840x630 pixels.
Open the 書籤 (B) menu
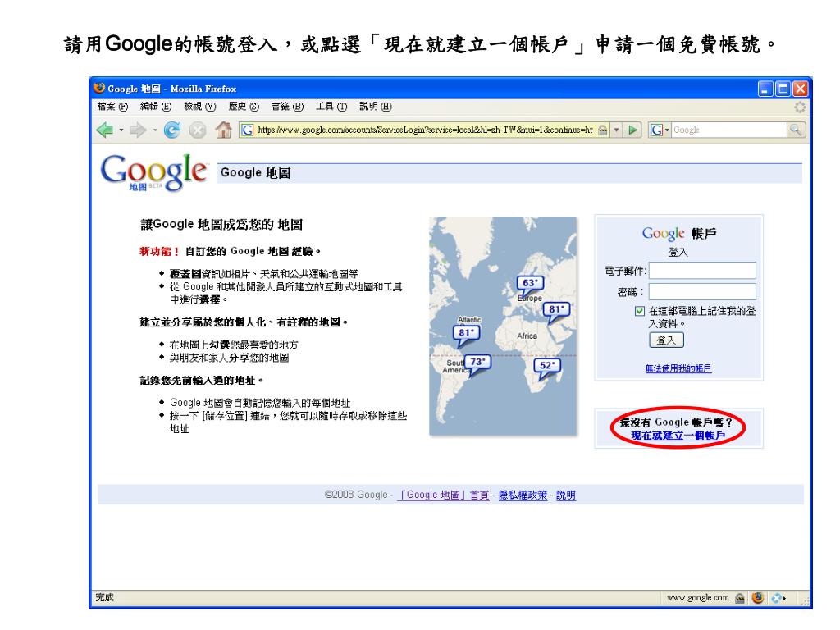pos(288,107)
